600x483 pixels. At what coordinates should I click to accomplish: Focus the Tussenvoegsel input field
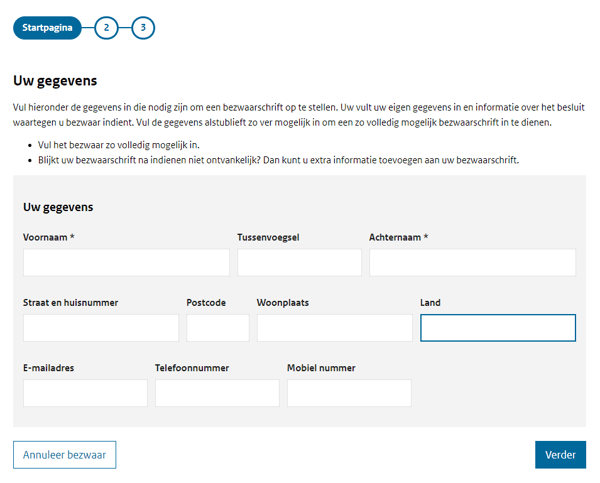299,263
